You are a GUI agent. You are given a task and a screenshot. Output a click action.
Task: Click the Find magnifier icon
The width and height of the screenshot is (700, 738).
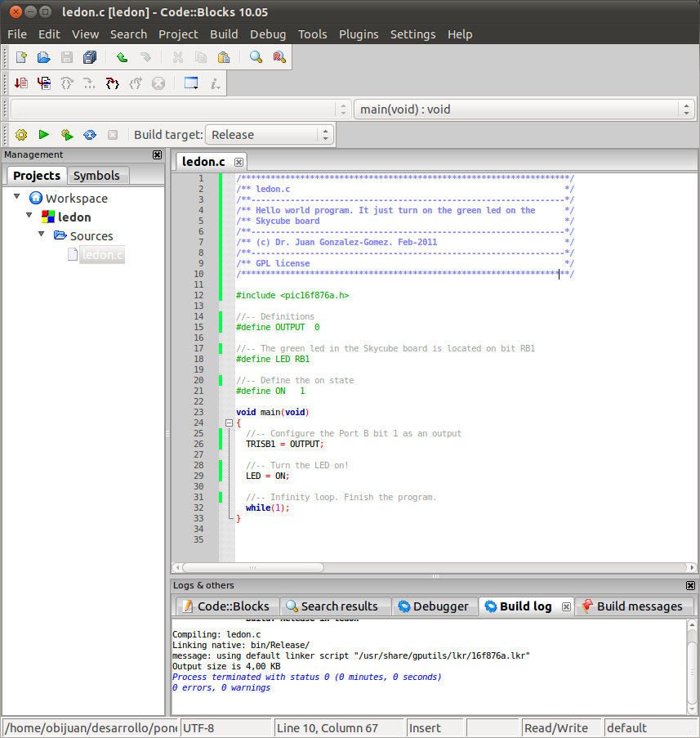pos(256,57)
